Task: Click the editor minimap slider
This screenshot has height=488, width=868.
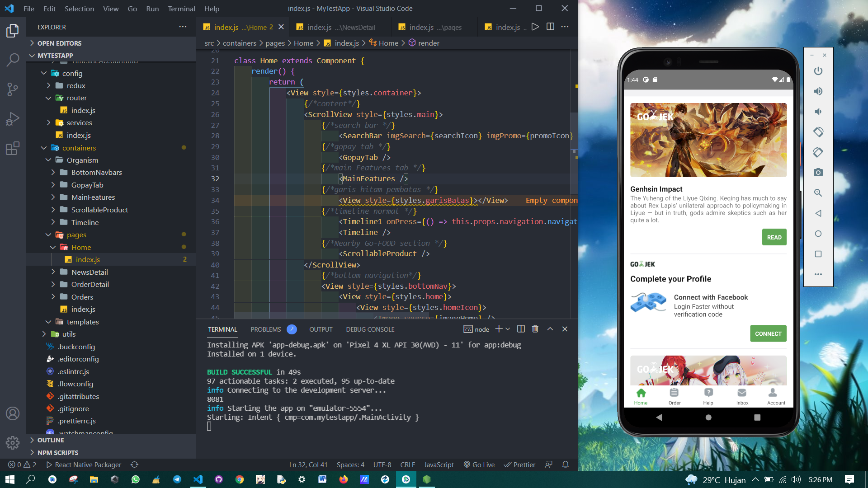Action: [x=573, y=154]
